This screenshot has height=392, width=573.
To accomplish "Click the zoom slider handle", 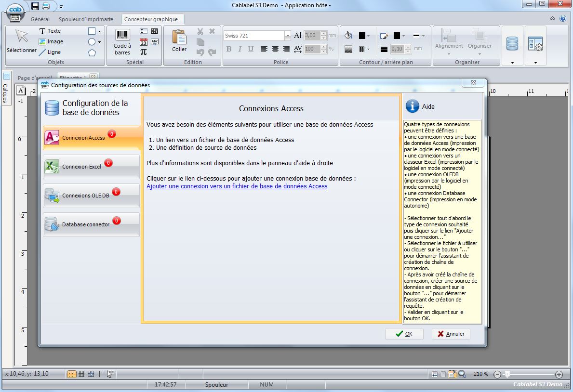I will point(507,374).
